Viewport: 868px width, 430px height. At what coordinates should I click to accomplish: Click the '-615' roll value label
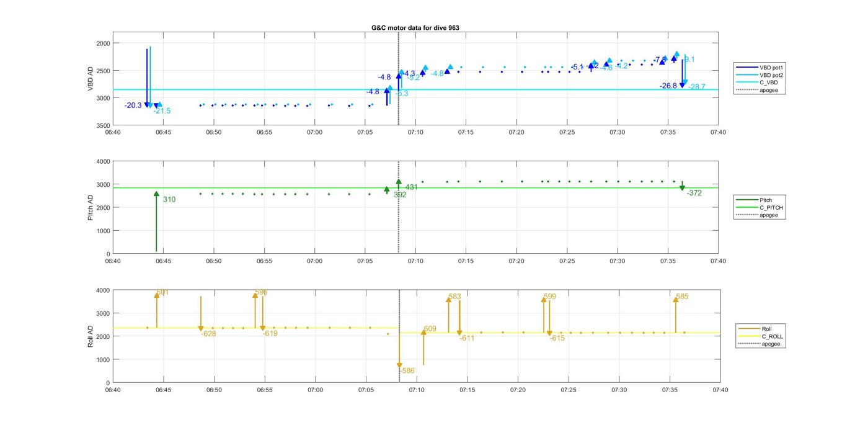(x=557, y=339)
